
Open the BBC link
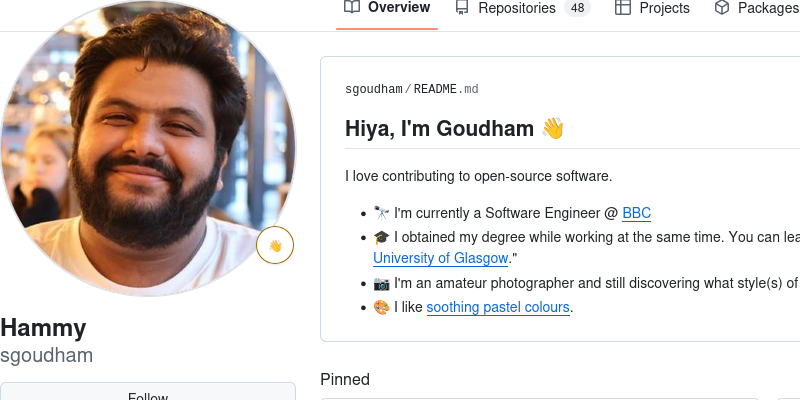pos(636,213)
